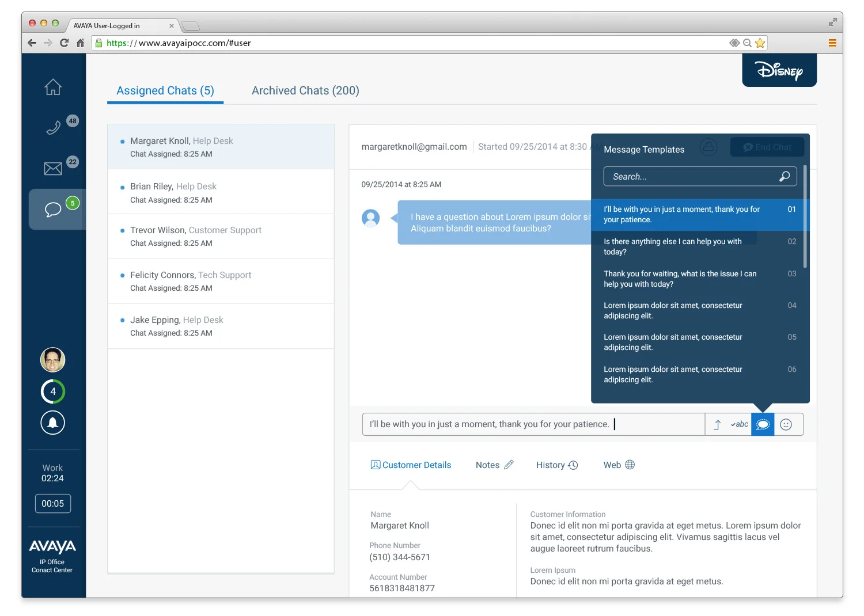Click the Message Templates panel scrollbar
Screen dimensions: 864x616
805,216
